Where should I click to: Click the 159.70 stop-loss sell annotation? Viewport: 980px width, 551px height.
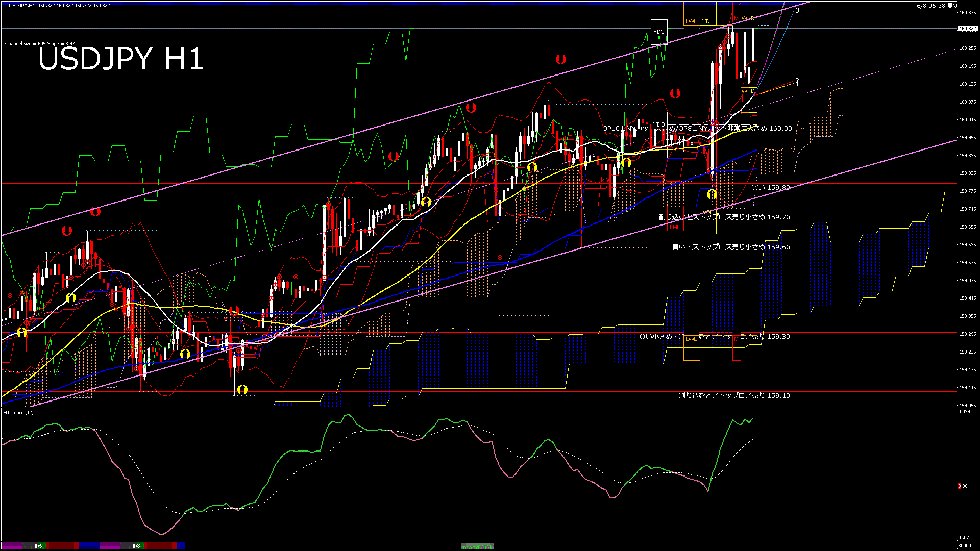click(724, 217)
